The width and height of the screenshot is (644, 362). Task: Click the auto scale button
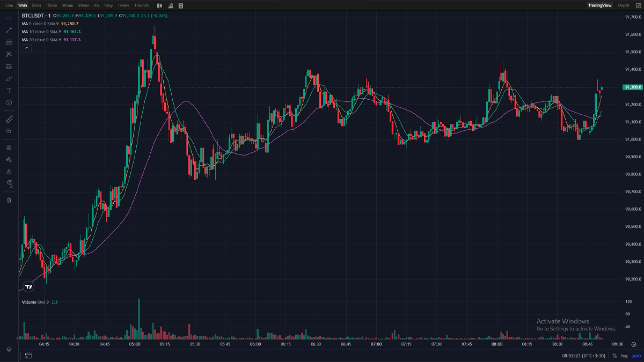coord(635,356)
